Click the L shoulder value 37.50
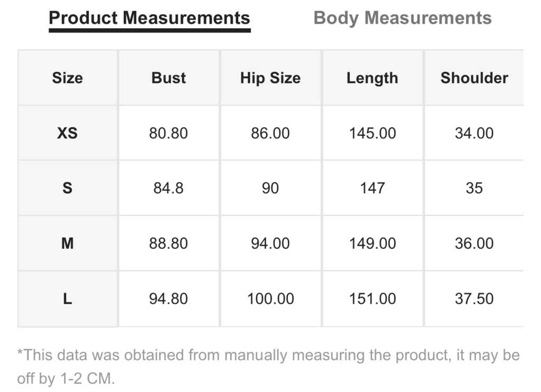 tap(474, 298)
